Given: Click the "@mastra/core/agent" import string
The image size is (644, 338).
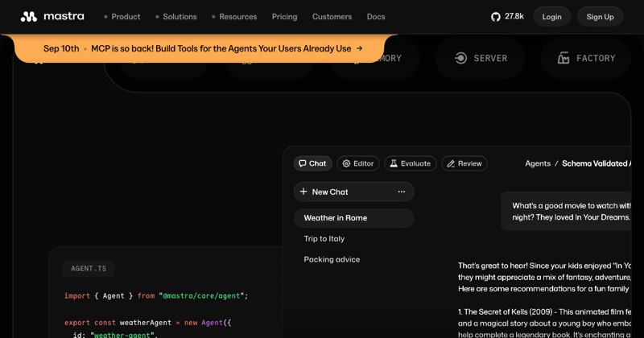Looking at the screenshot, I should click(202, 295).
